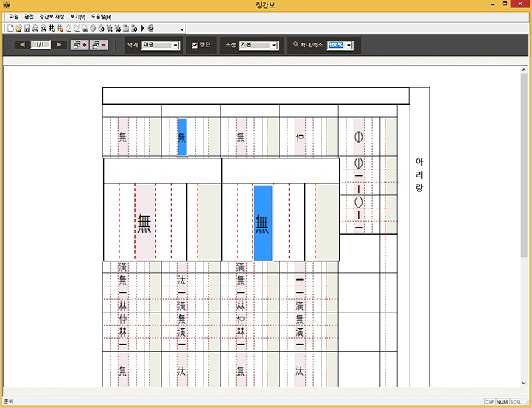
Task: Click the toolbar icon left of the play arrow
Action: 134,29
